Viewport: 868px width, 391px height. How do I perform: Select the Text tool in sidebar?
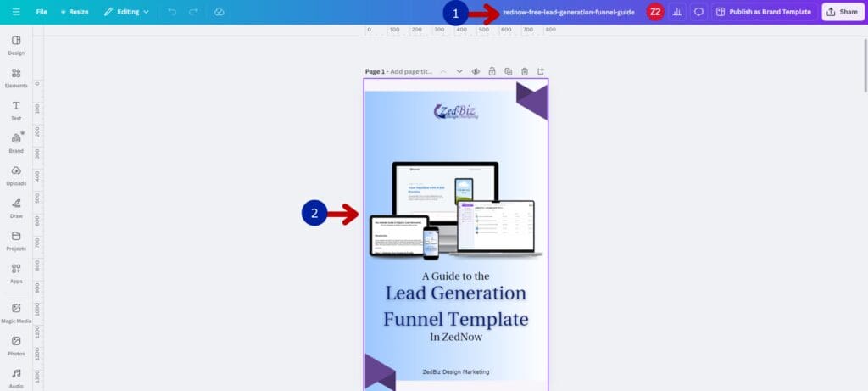pyautogui.click(x=16, y=111)
